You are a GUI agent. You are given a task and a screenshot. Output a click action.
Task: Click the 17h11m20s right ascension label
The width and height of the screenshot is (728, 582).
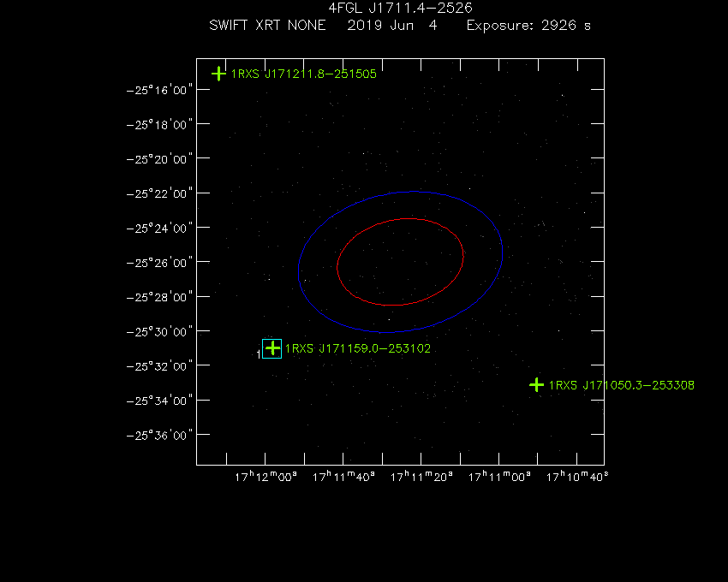(421, 477)
